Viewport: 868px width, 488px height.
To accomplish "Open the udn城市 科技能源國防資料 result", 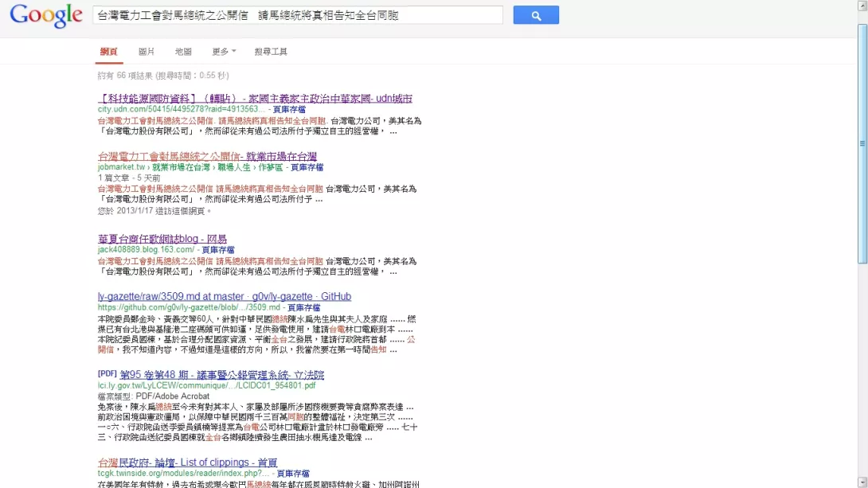I will point(255,98).
